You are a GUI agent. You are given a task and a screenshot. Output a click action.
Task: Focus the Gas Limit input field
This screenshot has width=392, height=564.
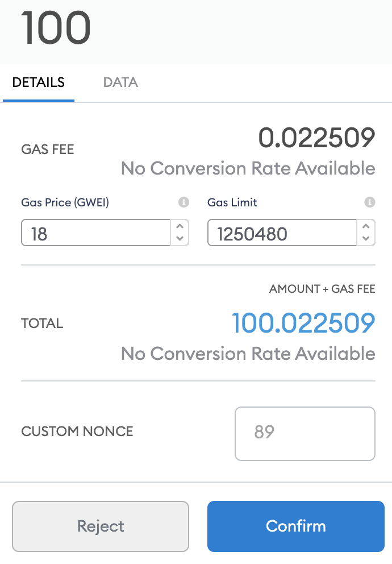[x=282, y=233]
